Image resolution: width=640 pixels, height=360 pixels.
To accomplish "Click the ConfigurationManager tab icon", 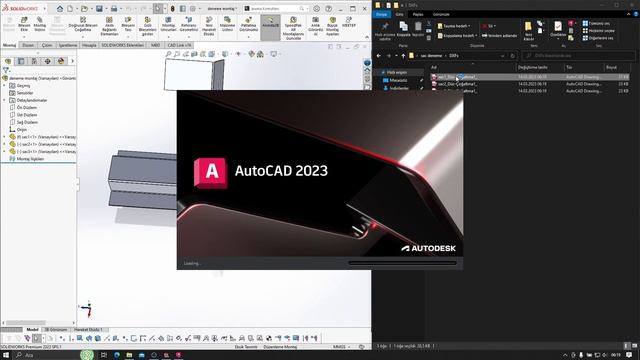I will pyautogui.click(x=34, y=61).
